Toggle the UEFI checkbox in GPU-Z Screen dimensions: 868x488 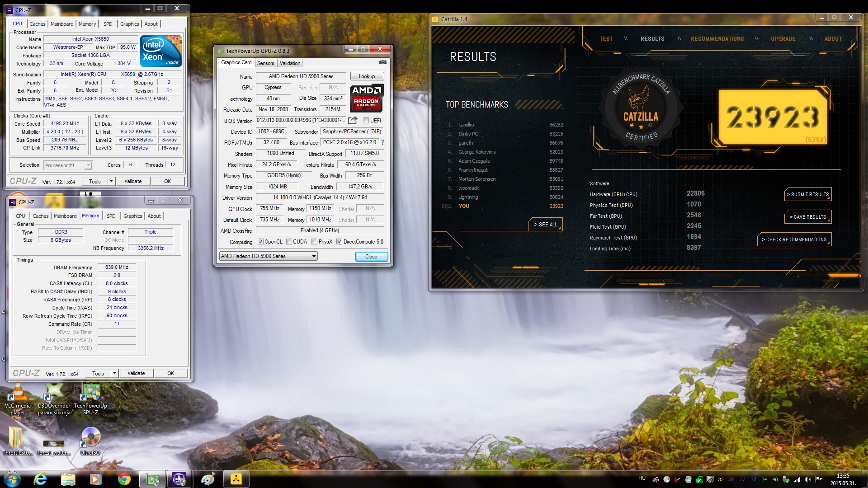[366, 121]
